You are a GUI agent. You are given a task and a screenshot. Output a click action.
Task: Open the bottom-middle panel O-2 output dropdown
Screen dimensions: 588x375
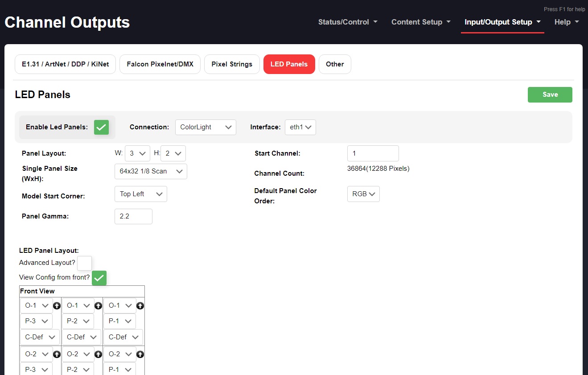[x=78, y=354]
